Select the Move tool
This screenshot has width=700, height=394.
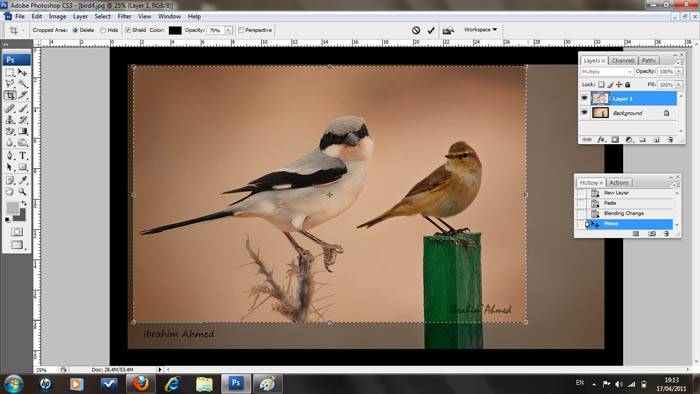click(22, 73)
